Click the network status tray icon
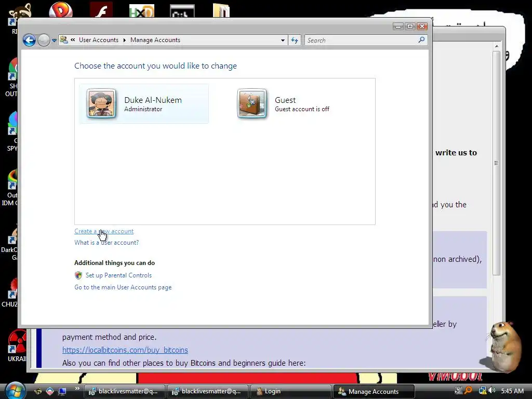 click(x=482, y=391)
